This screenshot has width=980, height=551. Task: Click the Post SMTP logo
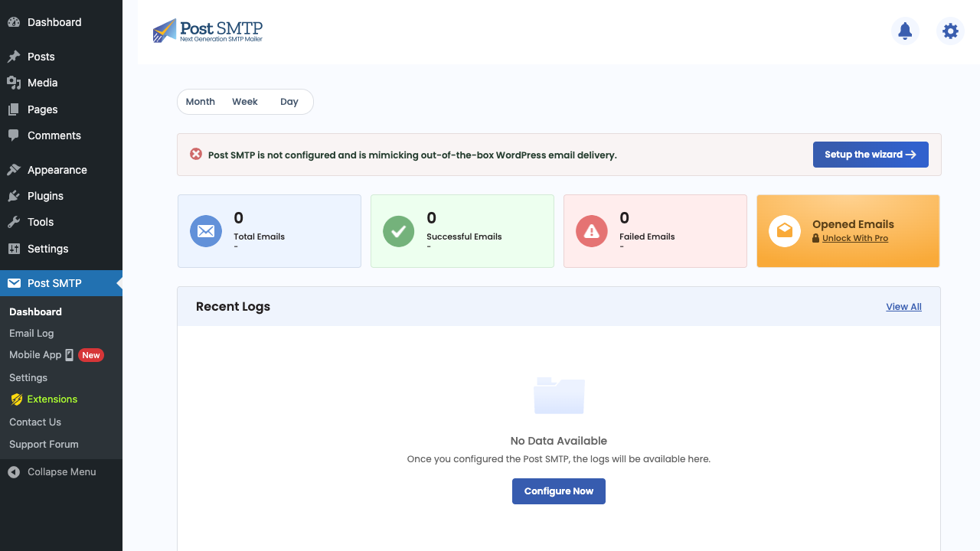point(207,31)
